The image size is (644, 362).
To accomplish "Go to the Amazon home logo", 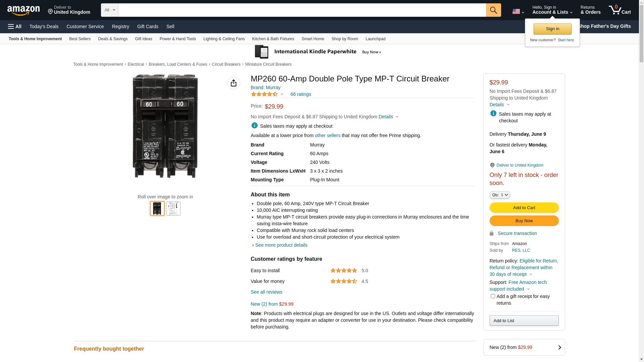I will click(x=23, y=10).
